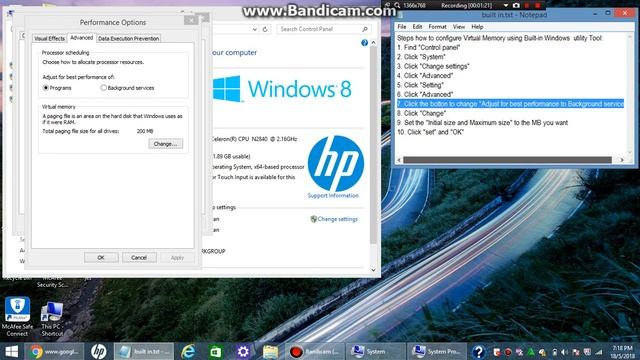Select the Programs radio button
This screenshot has height=360, width=640.
coord(46,88)
